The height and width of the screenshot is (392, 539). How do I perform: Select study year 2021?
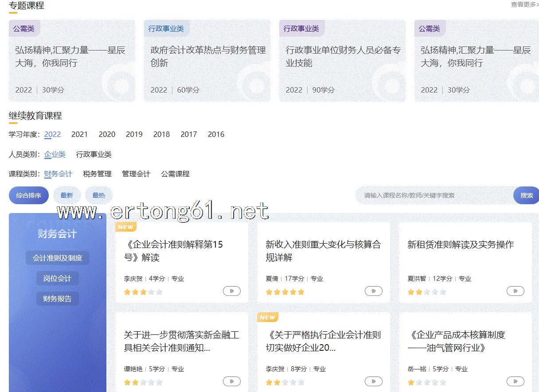point(79,134)
